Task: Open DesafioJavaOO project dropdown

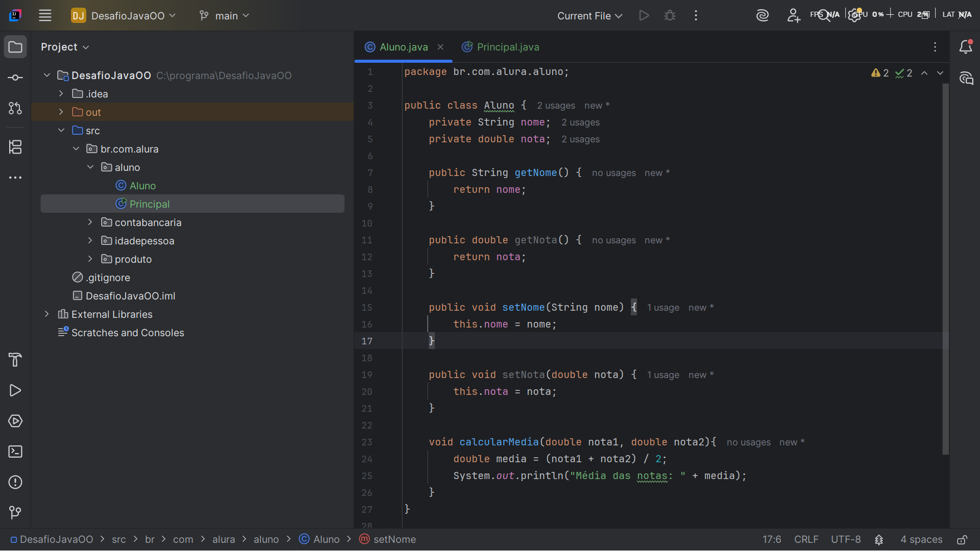Action: tap(124, 16)
